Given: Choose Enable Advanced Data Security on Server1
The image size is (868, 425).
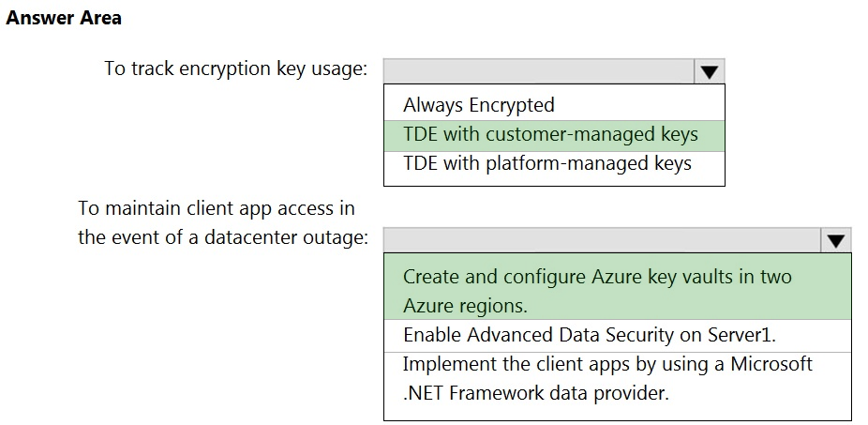Looking at the screenshot, I should pos(590,335).
